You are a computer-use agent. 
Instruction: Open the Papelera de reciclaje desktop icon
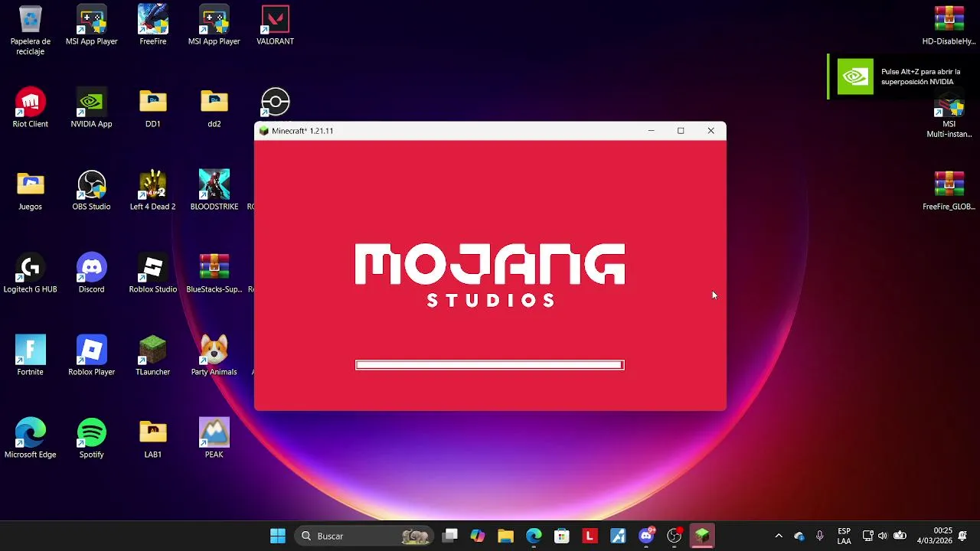click(x=31, y=31)
